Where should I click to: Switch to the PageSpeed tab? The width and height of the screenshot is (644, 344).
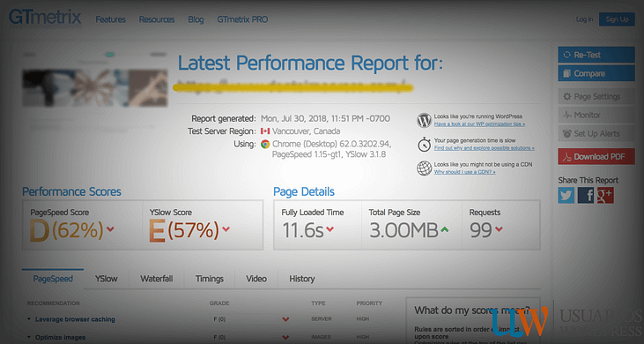click(53, 279)
